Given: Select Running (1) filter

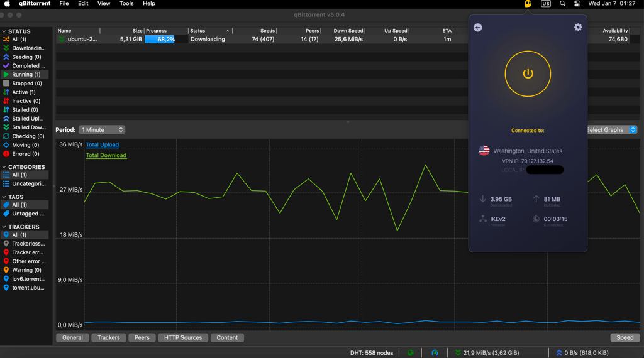Looking at the screenshot, I should (25, 75).
